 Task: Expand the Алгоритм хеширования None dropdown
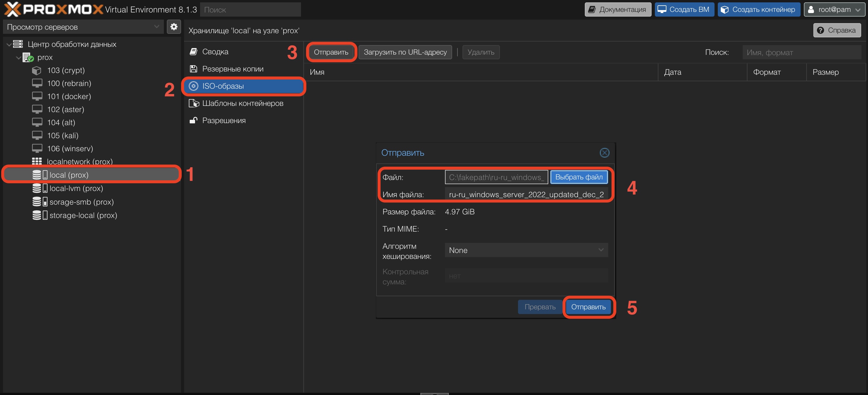[x=526, y=250]
